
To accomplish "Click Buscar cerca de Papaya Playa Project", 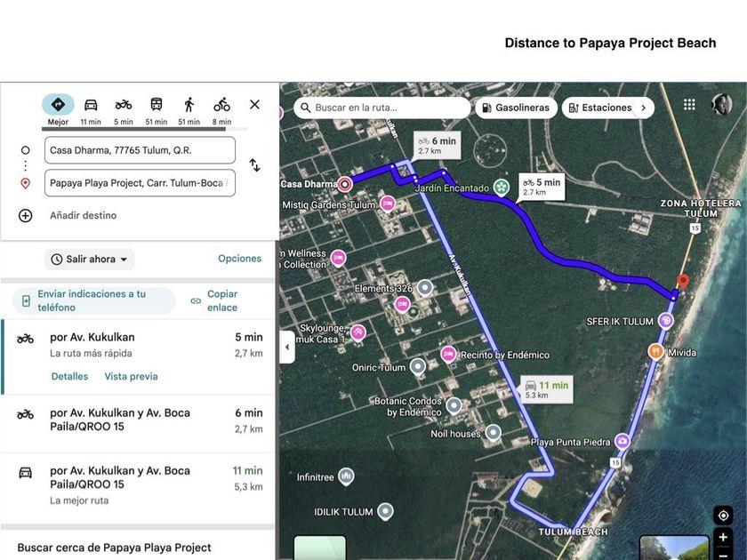I will 115,548.
